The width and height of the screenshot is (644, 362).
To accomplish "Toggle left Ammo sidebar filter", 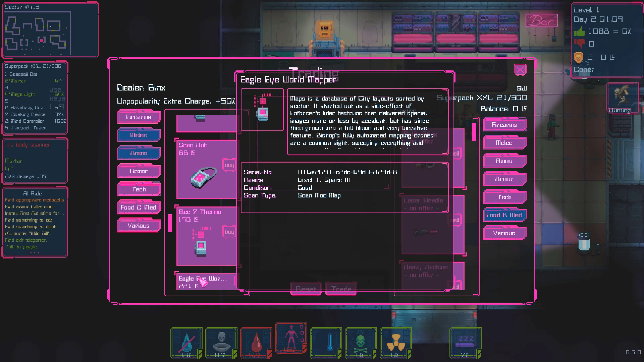I will tap(139, 153).
